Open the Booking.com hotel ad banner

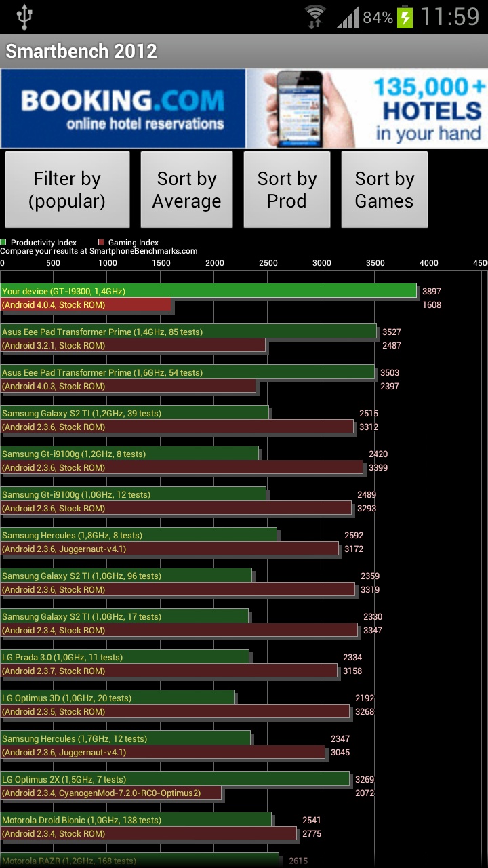(x=244, y=108)
